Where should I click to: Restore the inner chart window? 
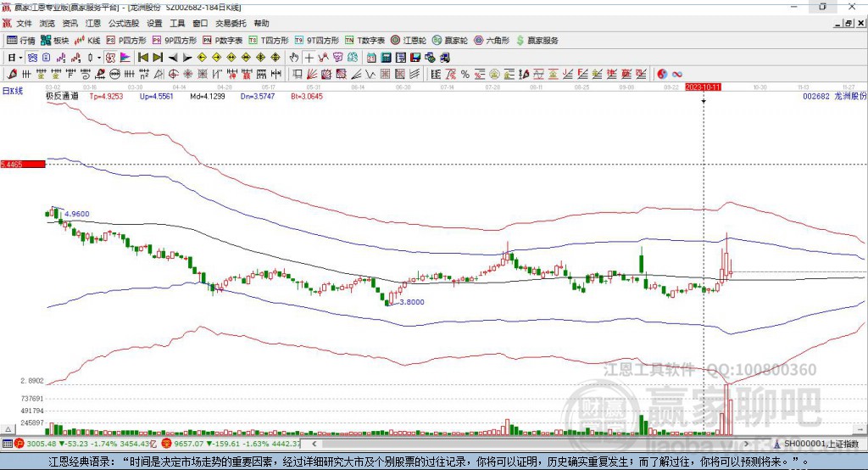[x=849, y=23]
